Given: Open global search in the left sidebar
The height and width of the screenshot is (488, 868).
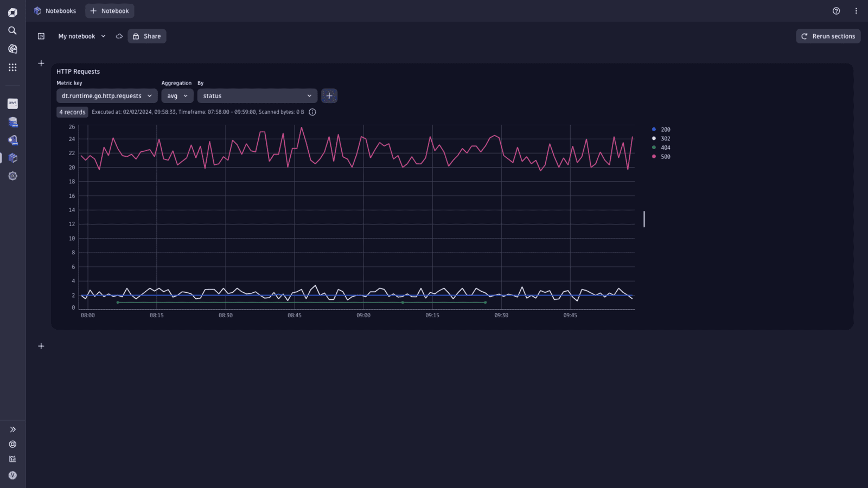Looking at the screenshot, I should (12, 31).
